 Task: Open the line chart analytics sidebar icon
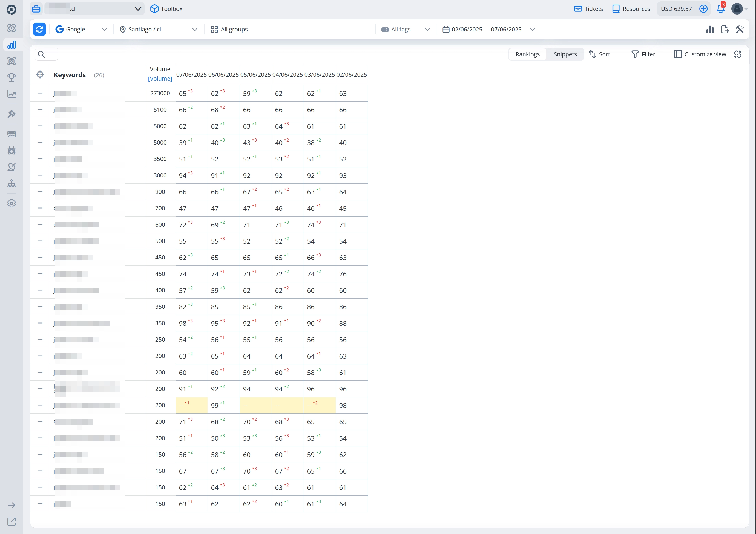(x=12, y=94)
